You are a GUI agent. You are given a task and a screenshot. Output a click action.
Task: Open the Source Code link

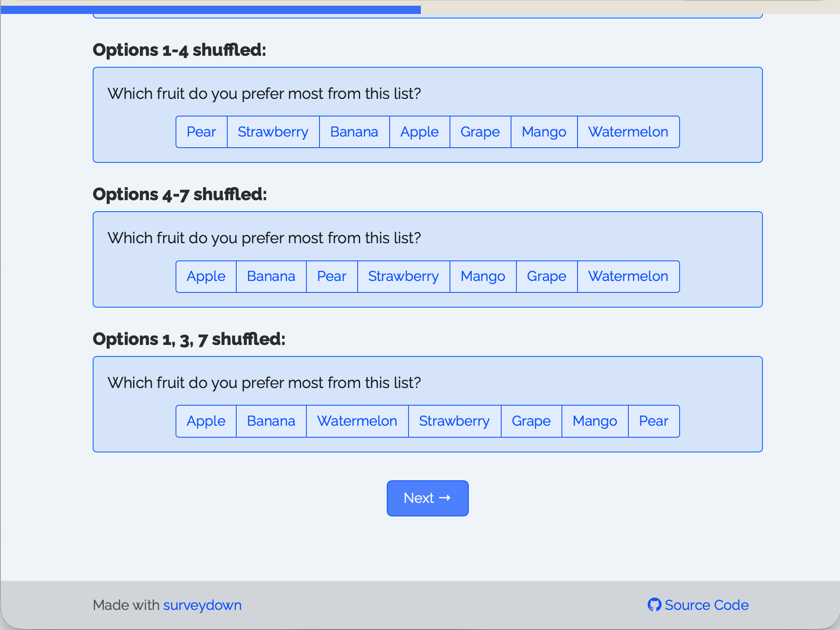tap(706, 605)
